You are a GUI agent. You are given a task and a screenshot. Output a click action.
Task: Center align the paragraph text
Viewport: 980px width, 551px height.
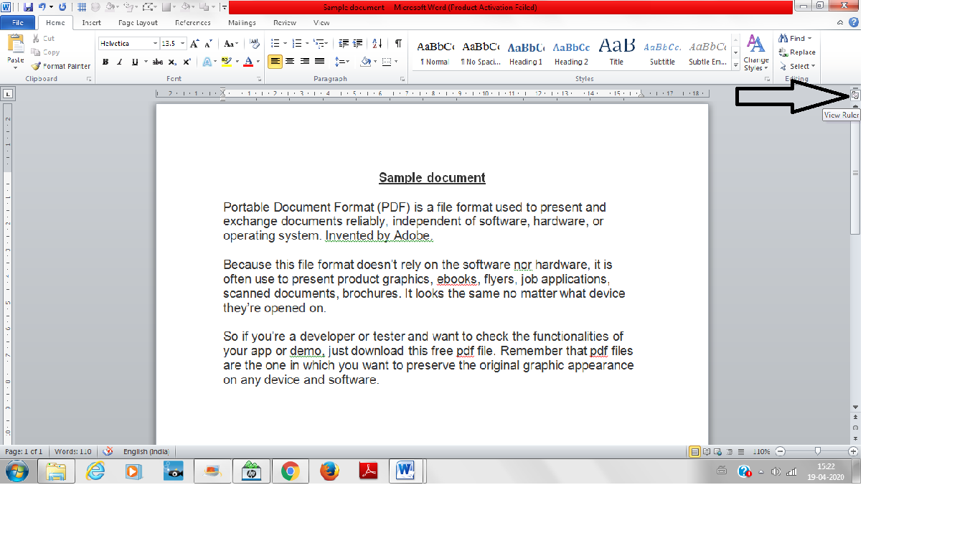290,62
